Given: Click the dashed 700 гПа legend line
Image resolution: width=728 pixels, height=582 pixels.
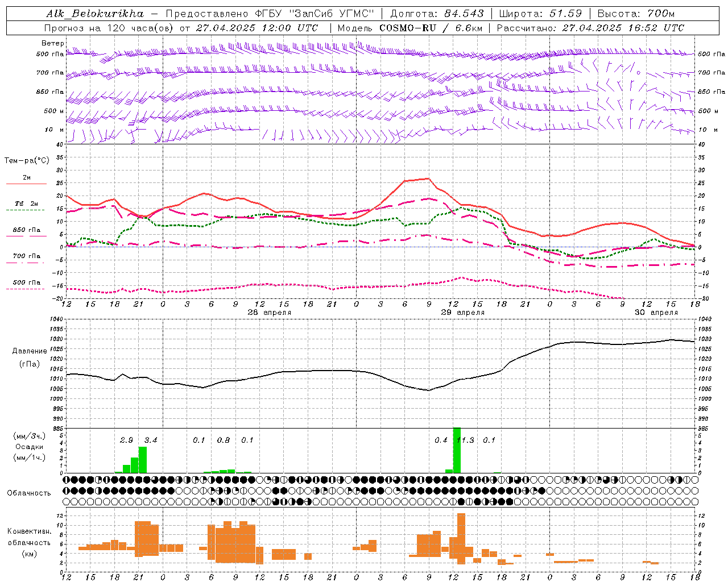Looking at the screenshot, I should 26,263.
